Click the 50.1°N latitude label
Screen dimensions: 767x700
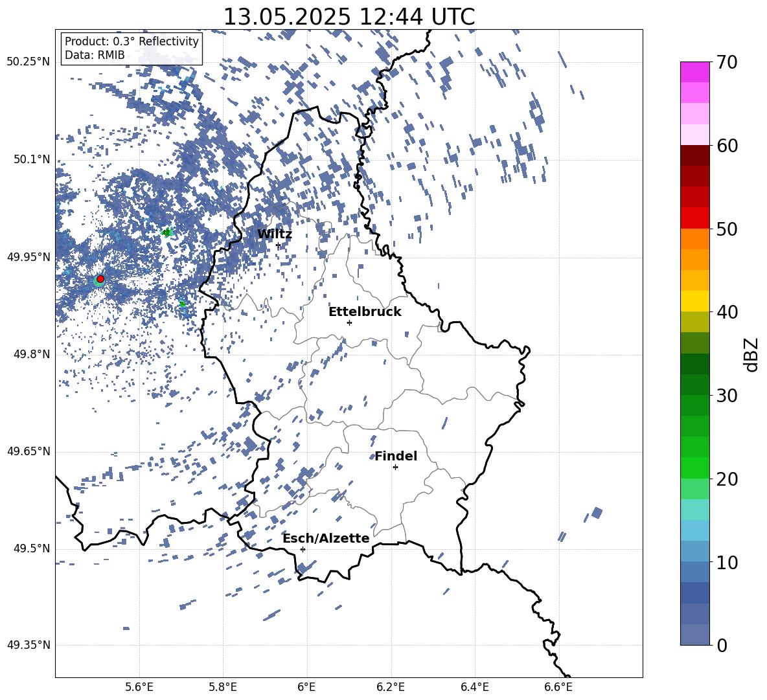click(32, 159)
